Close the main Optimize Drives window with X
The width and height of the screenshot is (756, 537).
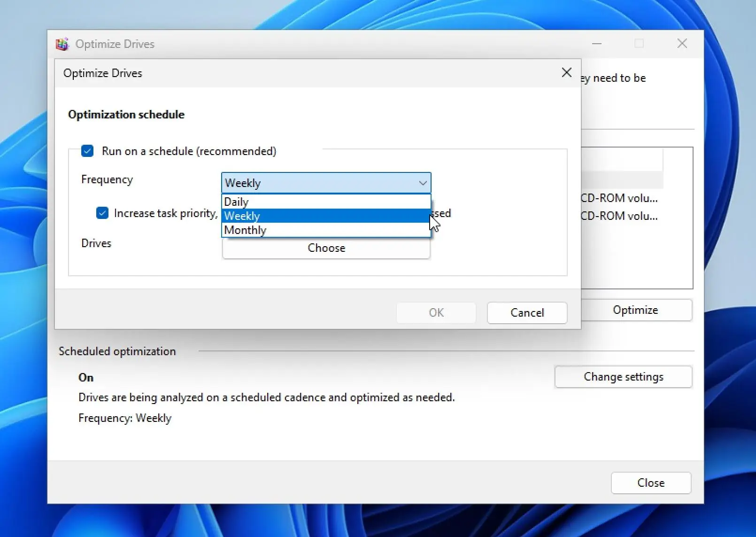pyautogui.click(x=682, y=44)
